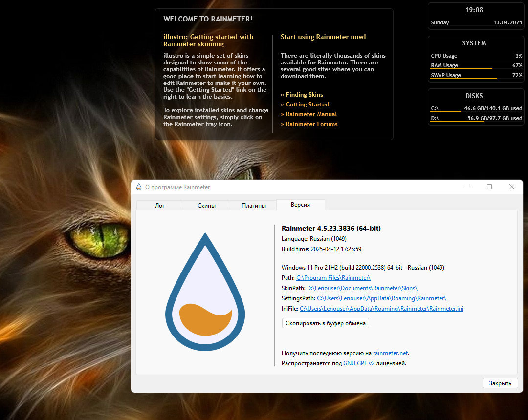The image size is (528, 420).
Task: Open the SettingsPath folder link
Action: tap(381, 298)
